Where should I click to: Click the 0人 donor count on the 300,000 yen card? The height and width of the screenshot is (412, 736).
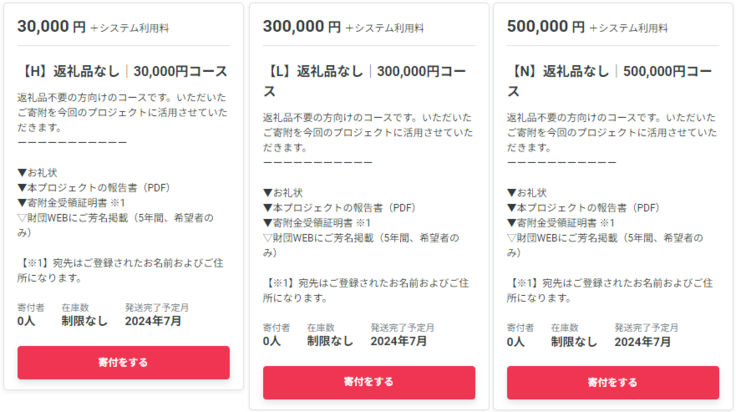coord(272,341)
